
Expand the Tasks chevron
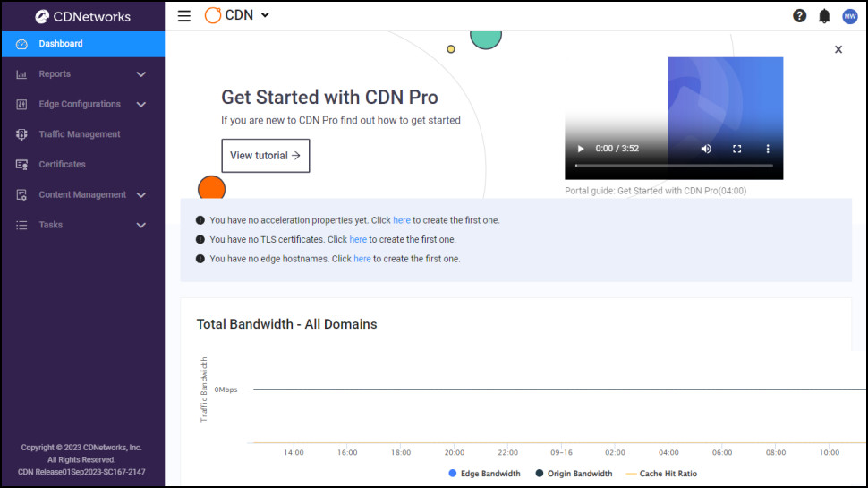(x=141, y=226)
